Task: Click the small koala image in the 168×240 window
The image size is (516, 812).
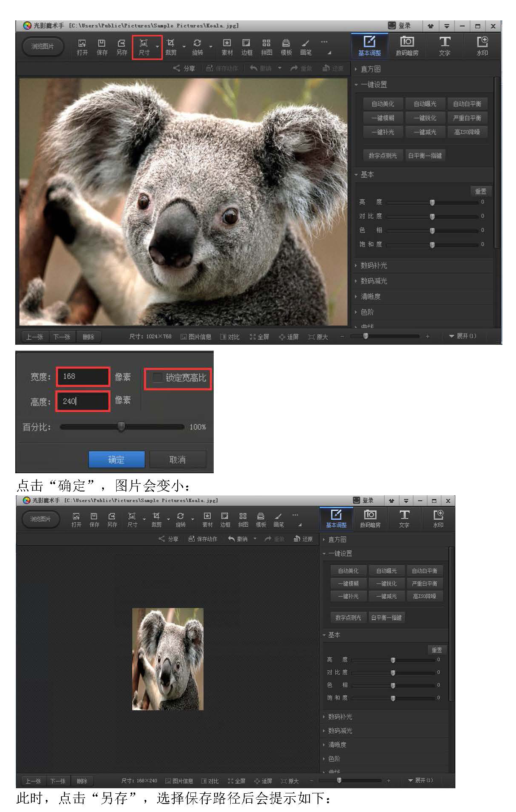Action: 168,659
